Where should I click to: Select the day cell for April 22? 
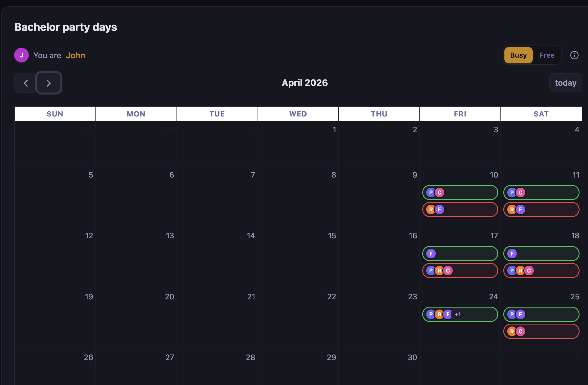tap(298, 319)
